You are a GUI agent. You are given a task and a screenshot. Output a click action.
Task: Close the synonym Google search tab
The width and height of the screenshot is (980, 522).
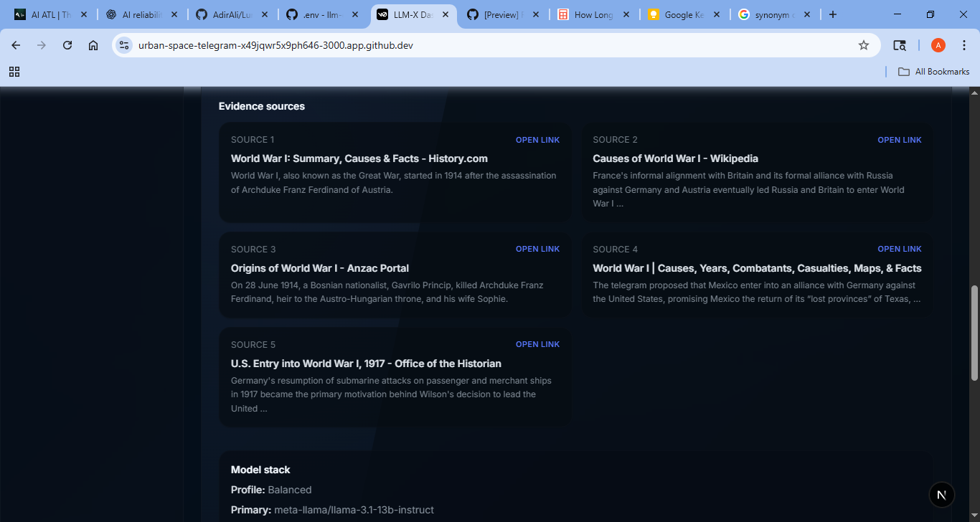[807, 14]
